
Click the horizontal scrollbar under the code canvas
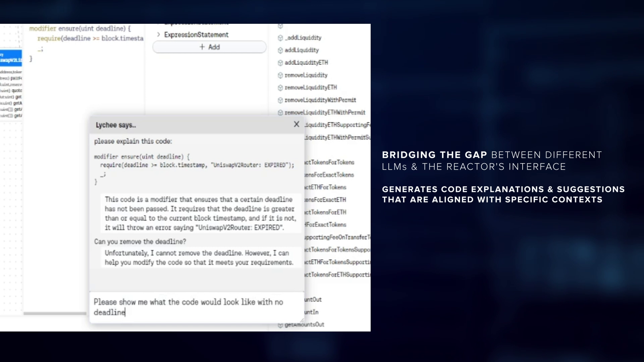coord(55,314)
